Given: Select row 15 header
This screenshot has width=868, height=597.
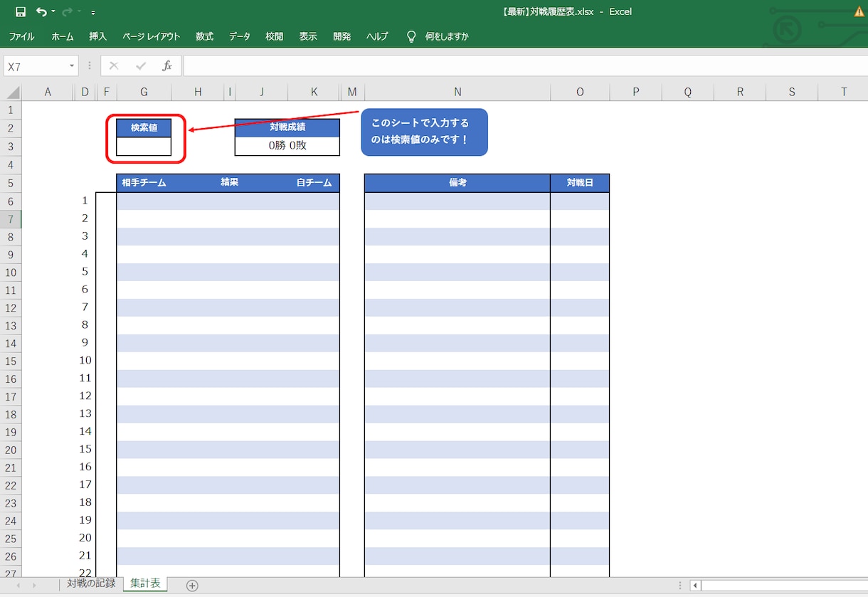Looking at the screenshot, I should 11,361.
